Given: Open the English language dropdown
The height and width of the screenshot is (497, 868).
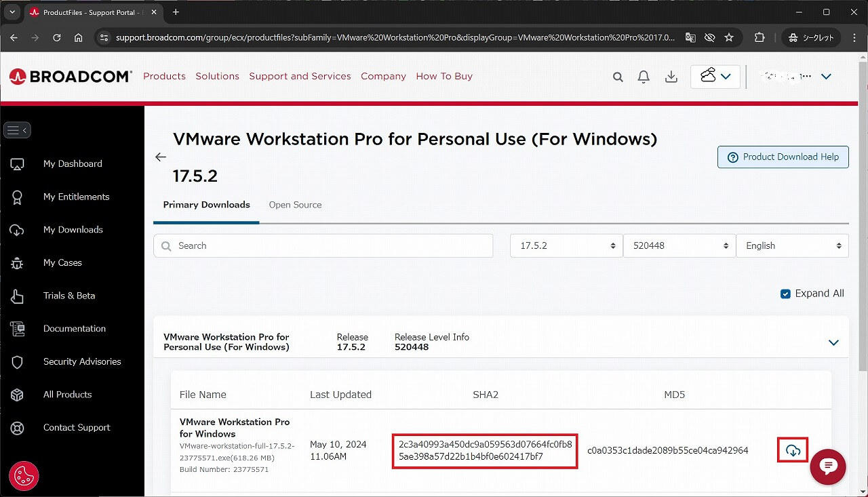Looking at the screenshot, I should 792,246.
